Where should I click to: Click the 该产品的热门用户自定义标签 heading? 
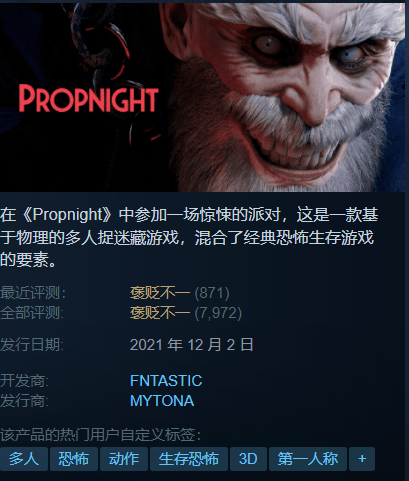(x=100, y=435)
